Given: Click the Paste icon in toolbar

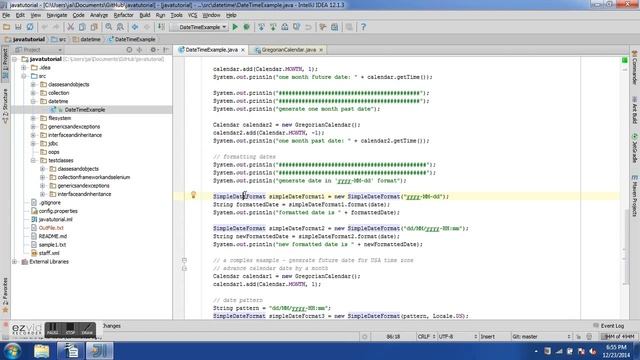Looking at the screenshot, I should 94,27.
